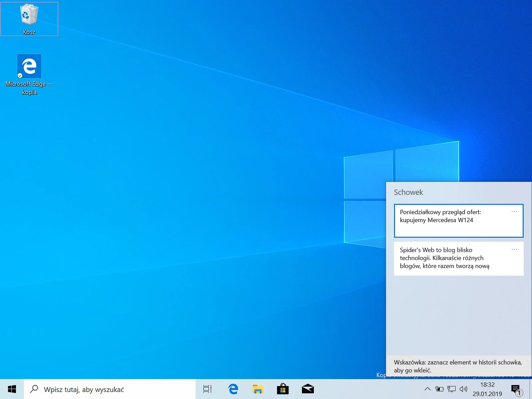Click the taskbar search box 'Wpisz tutaj, aby wyszukać'
The image size is (532, 399).
click(110, 389)
